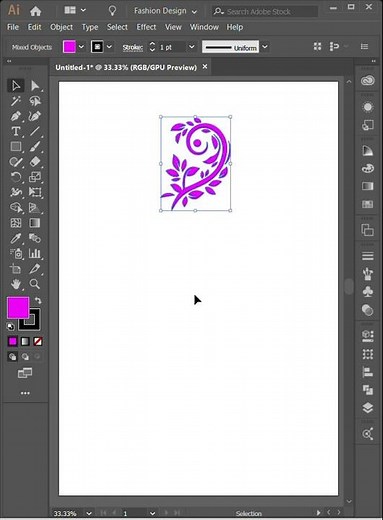Expand the stroke weight dropdown
Image resolution: width=383 pixels, height=520 pixels.
click(192, 47)
